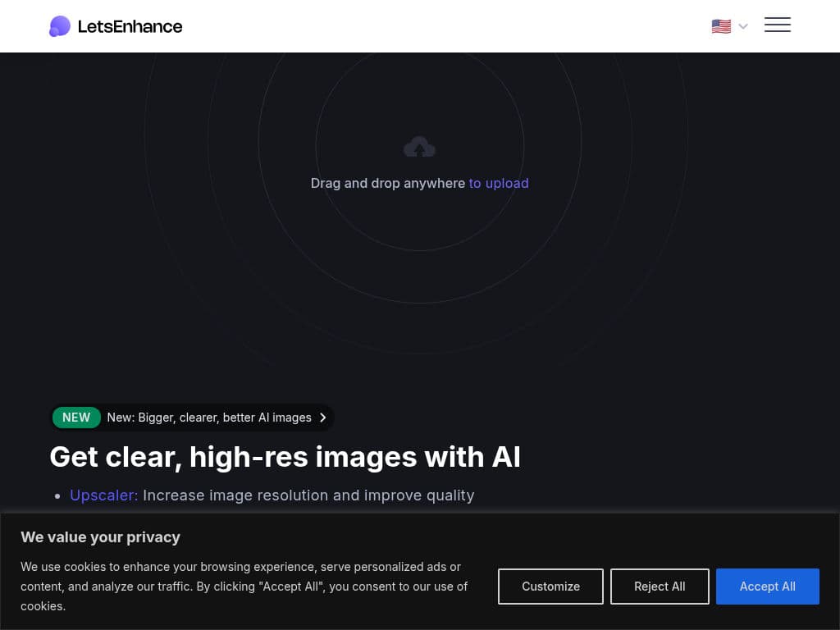The width and height of the screenshot is (840, 630).
Task: Expand the language chevron beside the flag
Action: coord(743,26)
